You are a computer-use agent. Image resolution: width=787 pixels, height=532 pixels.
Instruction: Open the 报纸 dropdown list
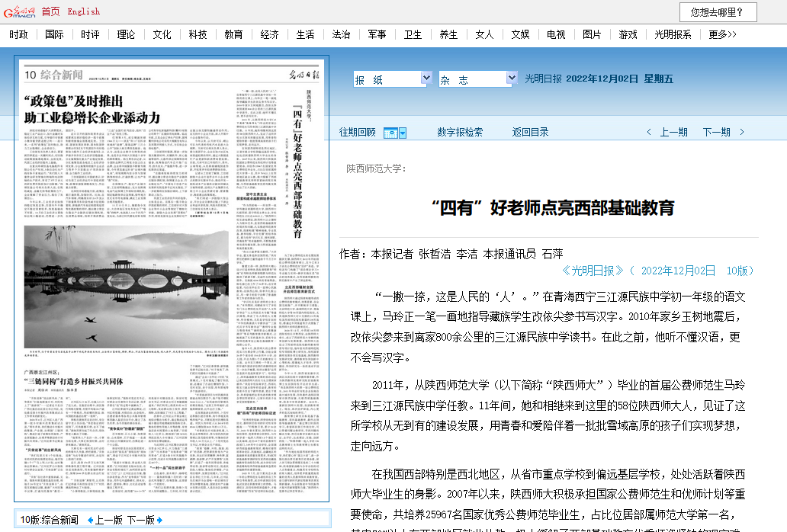tap(426, 79)
